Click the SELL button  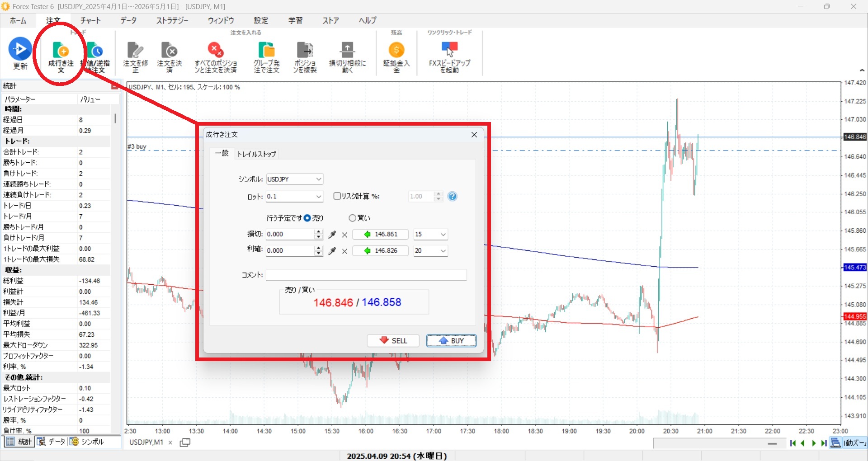pos(393,340)
